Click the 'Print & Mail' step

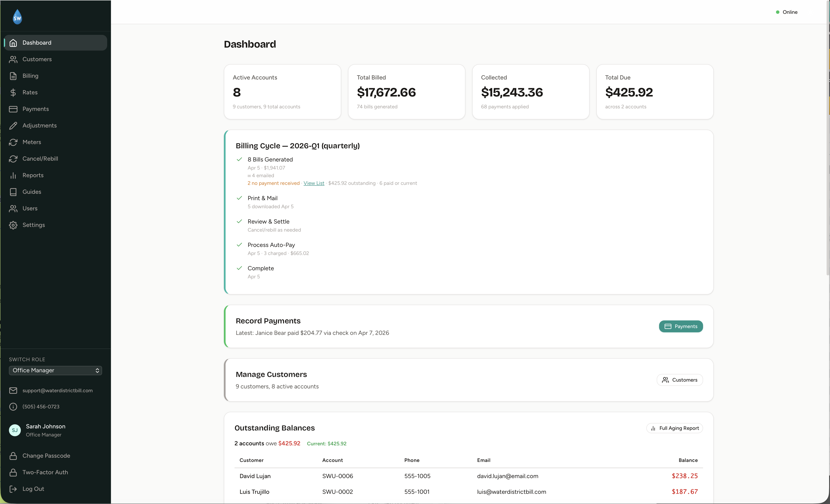(x=262, y=198)
